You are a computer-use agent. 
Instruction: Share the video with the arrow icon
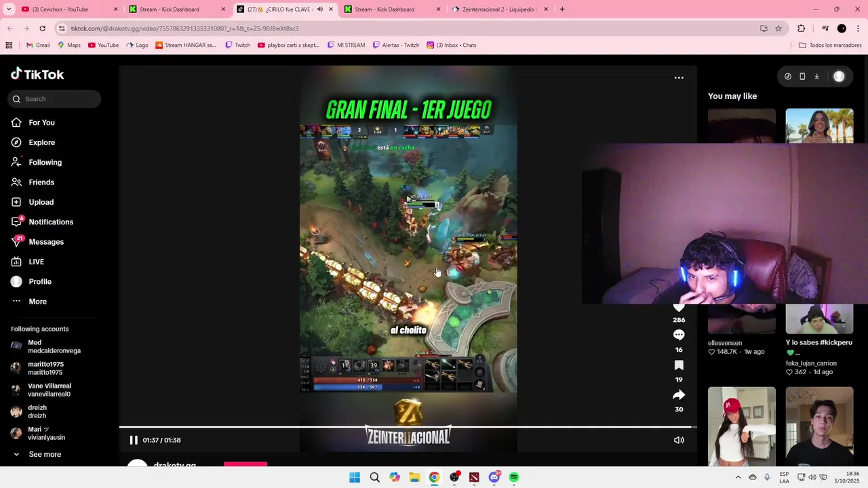pyautogui.click(x=679, y=394)
